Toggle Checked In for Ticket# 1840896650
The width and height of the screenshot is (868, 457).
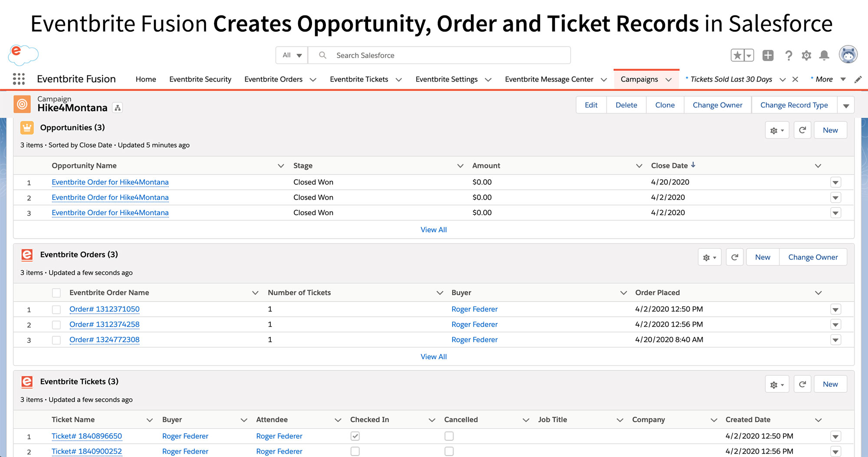[x=355, y=436]
